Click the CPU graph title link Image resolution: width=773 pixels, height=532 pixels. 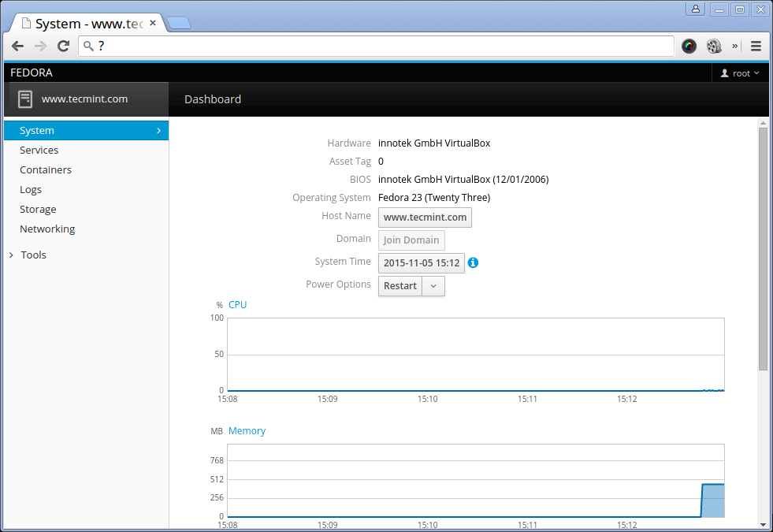pyautogui.click(x=237, y=304)
